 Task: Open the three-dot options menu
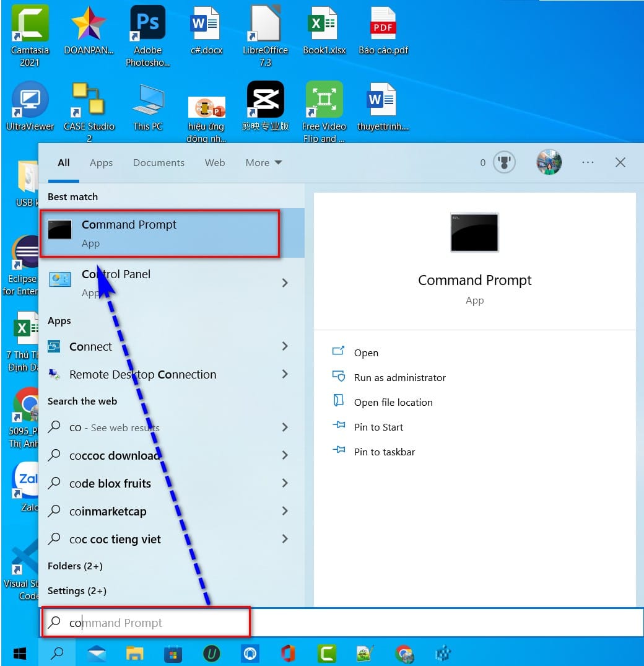(588, 162)
